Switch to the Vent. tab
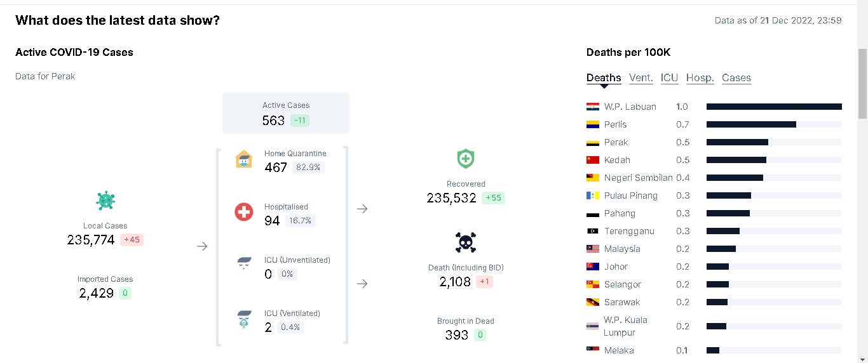 coord(641,77)
